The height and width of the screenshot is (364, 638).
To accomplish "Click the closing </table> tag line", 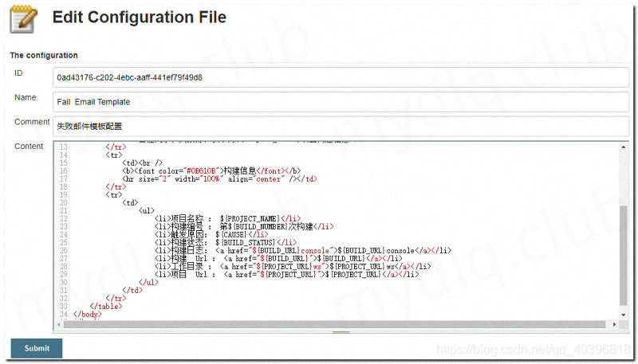I will coord(105,307).
